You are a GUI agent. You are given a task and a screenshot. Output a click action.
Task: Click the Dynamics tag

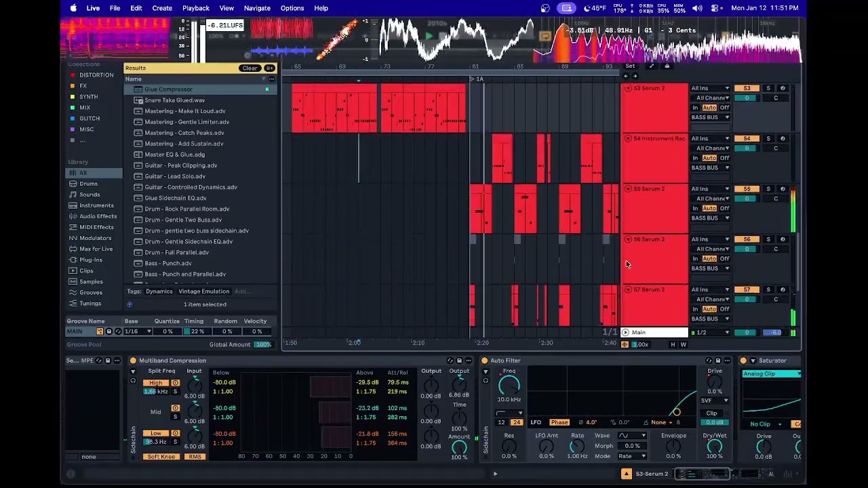coord(159,291)
